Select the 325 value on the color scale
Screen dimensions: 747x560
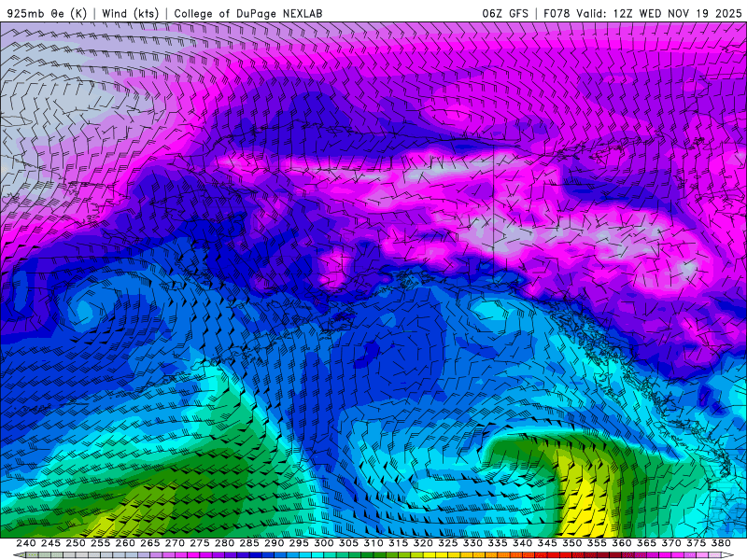[x=447, y=543]
